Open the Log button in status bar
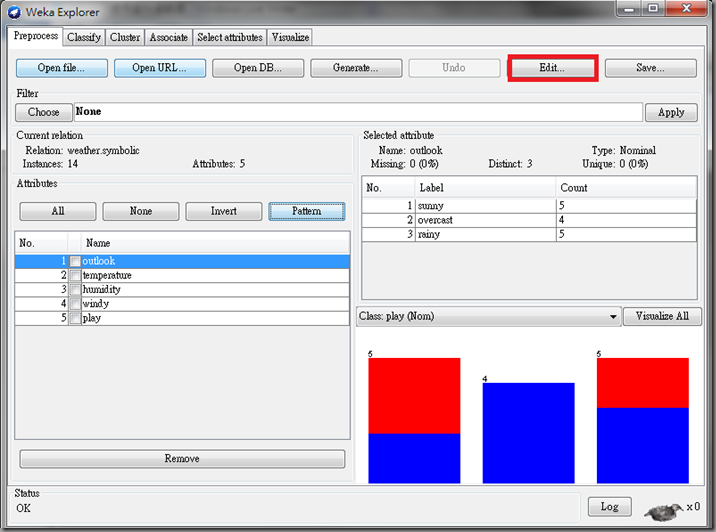The image size is (716, 532). point(609,506)
